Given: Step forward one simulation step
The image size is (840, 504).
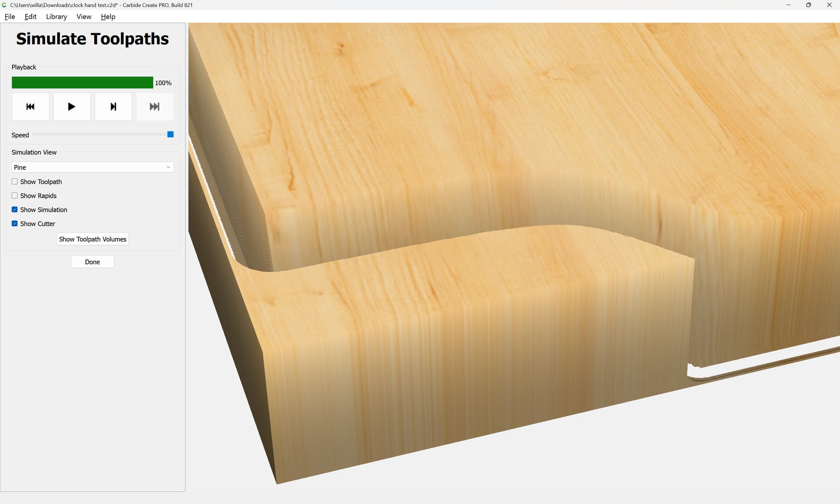Looking at the screenshot, I should tap(113, 106).
